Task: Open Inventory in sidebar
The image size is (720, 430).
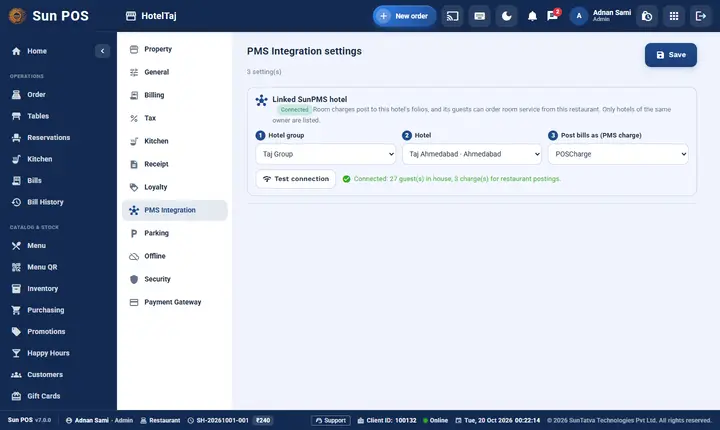Action: point(58,289)
